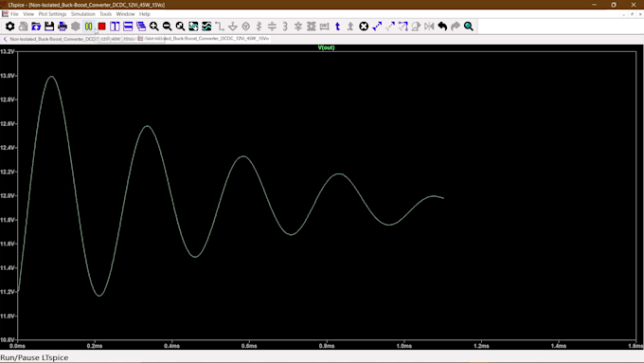
Task: Click the Zoom to Fit magnifier icon
Action: click(x=180, y=27)
